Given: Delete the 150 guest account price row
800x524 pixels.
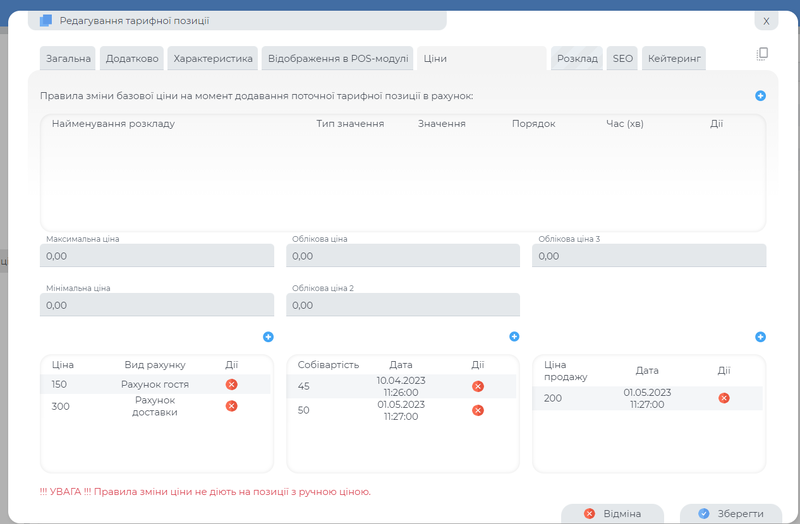Looking at the screenshot, I should [232, 384].
